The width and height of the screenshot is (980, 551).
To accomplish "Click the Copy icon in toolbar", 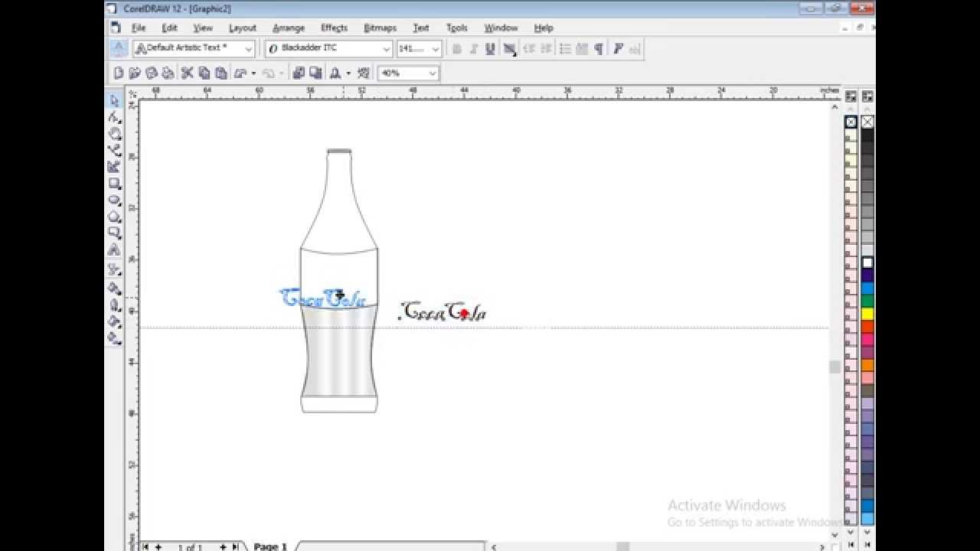I will point(204,73).
